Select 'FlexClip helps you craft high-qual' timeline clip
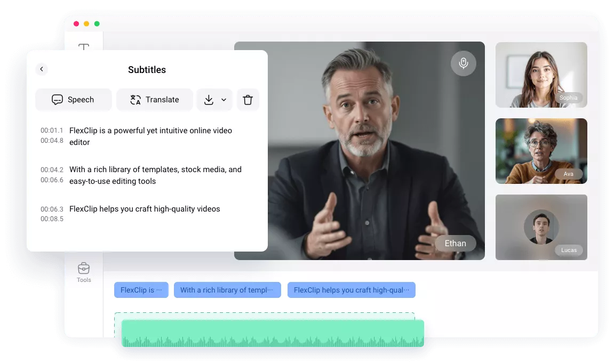614x364 pixels. 351,290
